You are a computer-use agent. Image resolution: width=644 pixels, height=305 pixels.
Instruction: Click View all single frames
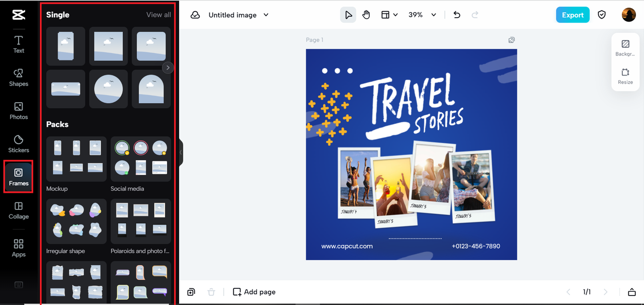coord(158,15)
